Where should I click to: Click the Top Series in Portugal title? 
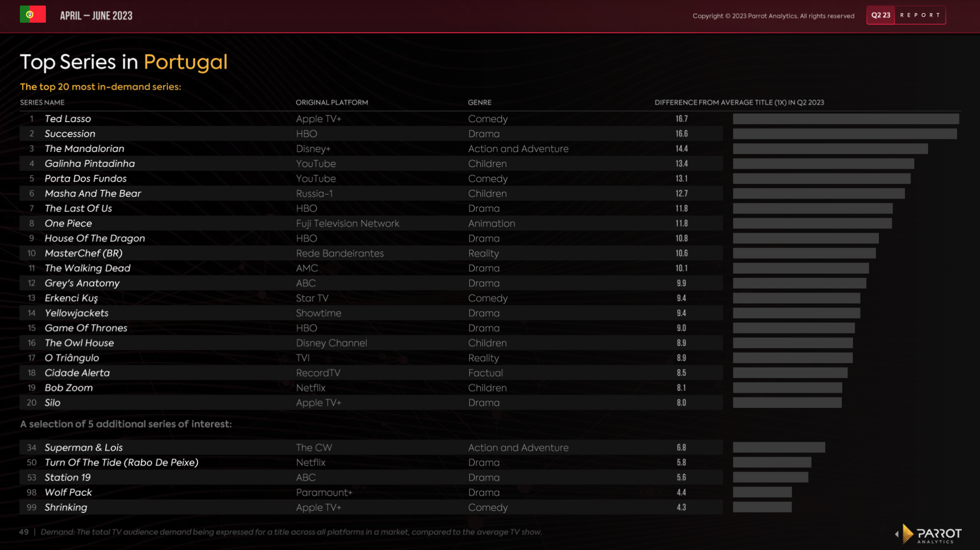pos(124,62)
